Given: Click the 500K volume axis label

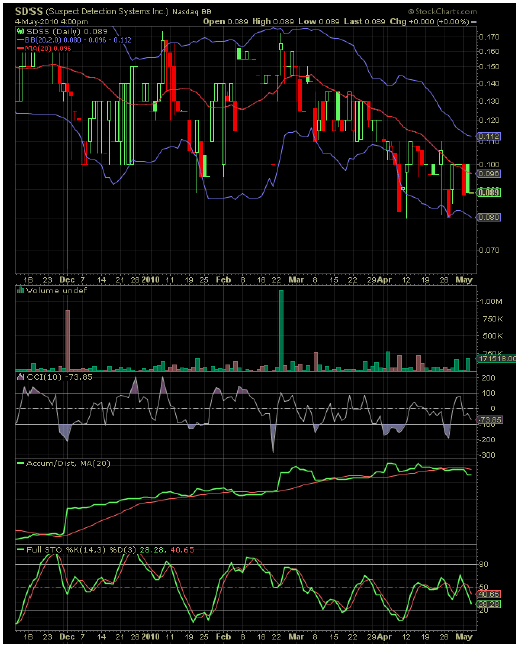Looking at the screenshot, I should pyautogui.click(x=492, y=336).
